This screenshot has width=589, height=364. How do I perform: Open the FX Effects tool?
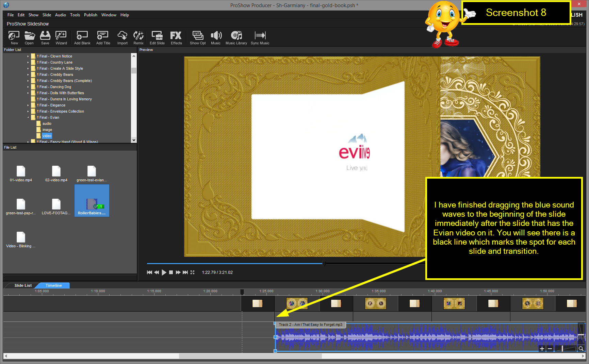pos(176,37)
